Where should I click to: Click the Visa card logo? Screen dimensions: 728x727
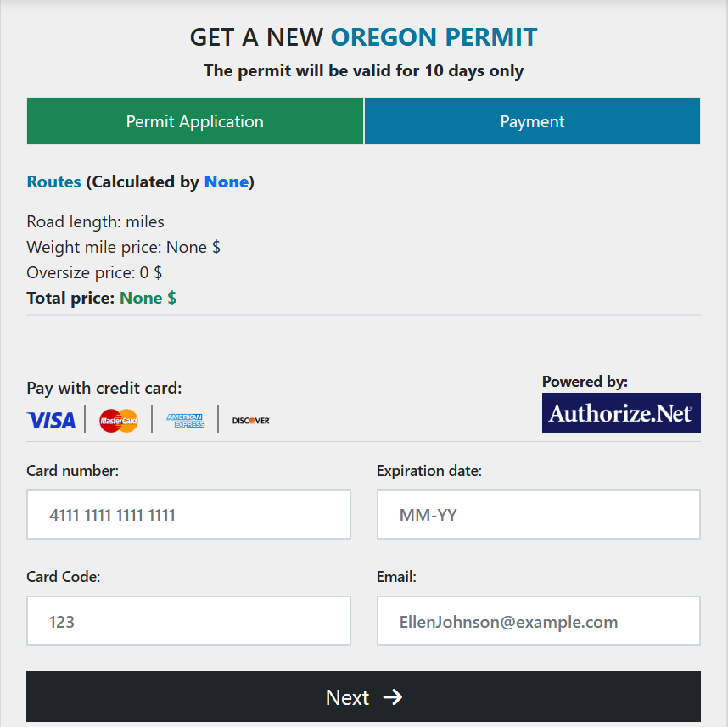coord(51,420)
